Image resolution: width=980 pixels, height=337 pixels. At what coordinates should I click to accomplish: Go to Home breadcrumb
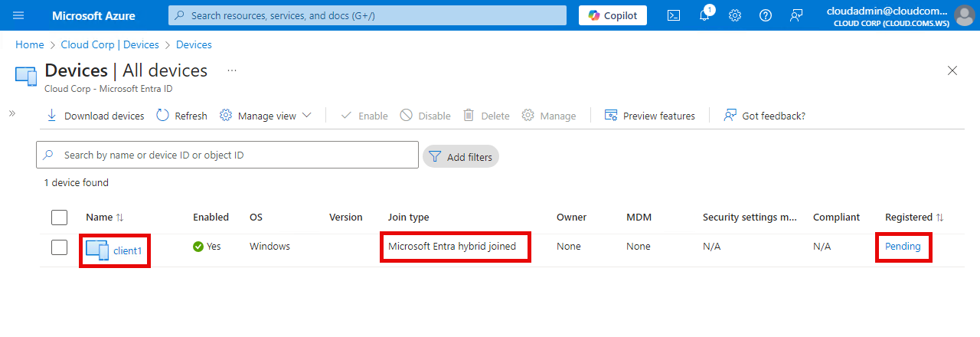coord(29,45)
